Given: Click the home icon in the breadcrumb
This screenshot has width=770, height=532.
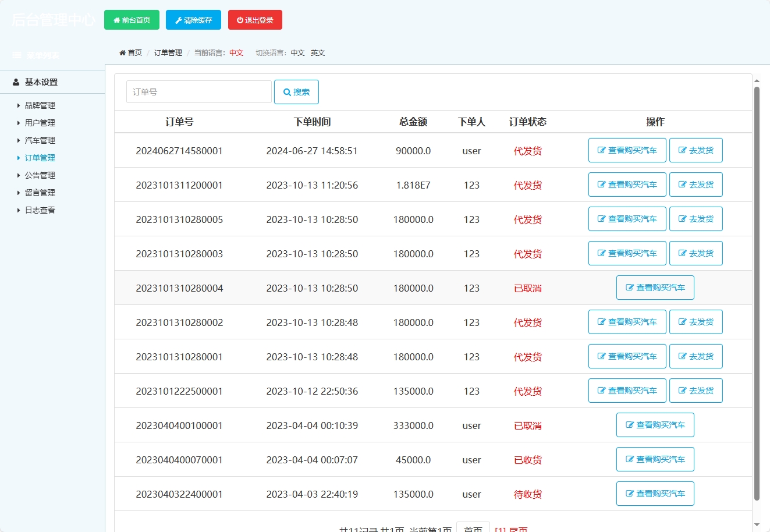Looking at the screenshot, I should coord(123,53).
